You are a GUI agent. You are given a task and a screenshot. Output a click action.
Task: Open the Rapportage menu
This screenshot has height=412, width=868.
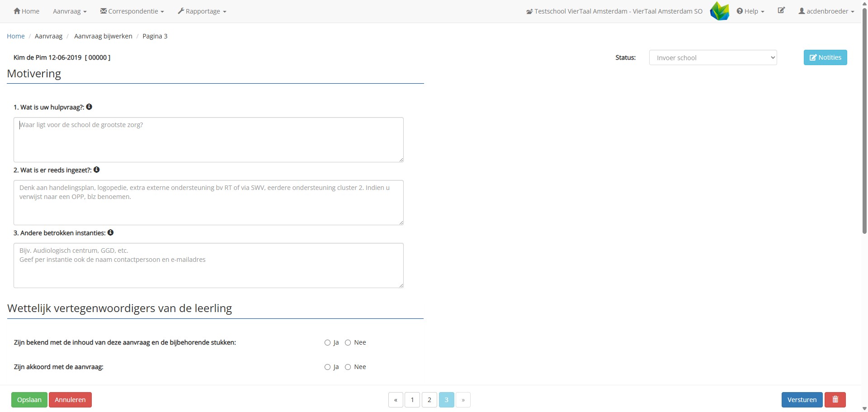click(x=202, y=11)
